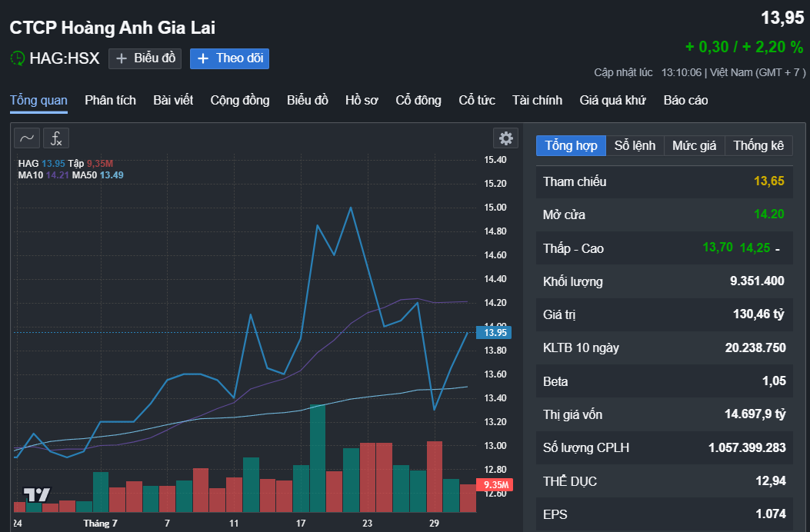This screenshot has height=532, width=810.
Task: Select the Thống kê panel tab
Action: pos(758,145)
